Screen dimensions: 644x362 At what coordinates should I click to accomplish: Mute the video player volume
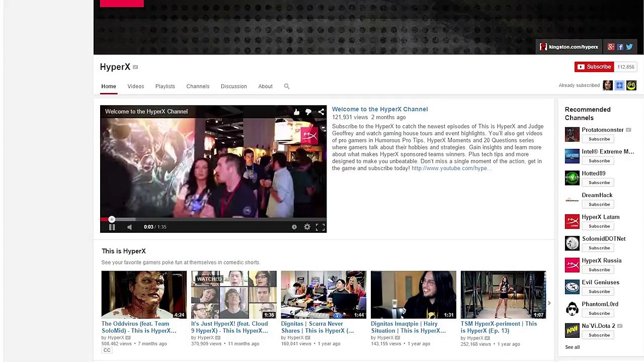point(129,227)
